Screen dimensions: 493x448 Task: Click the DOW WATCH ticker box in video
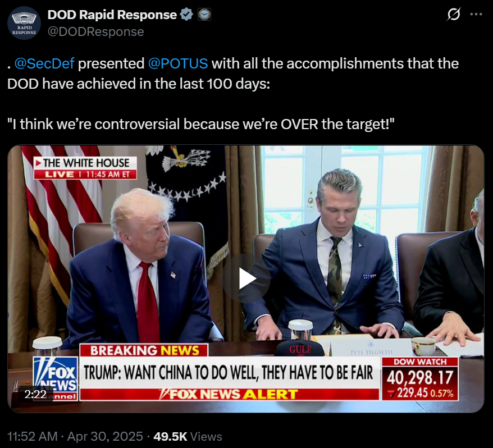pyautogui.click(x=420, y=379)
